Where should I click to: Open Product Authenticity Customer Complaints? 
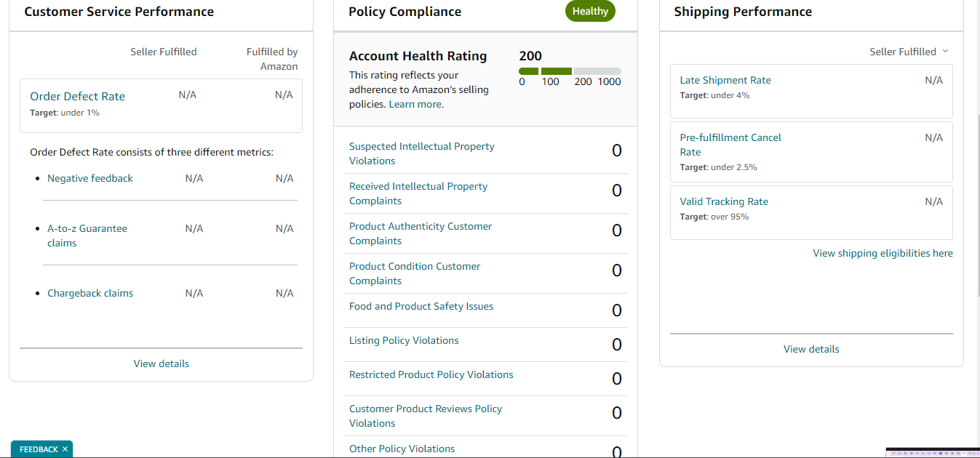[421, 233]
